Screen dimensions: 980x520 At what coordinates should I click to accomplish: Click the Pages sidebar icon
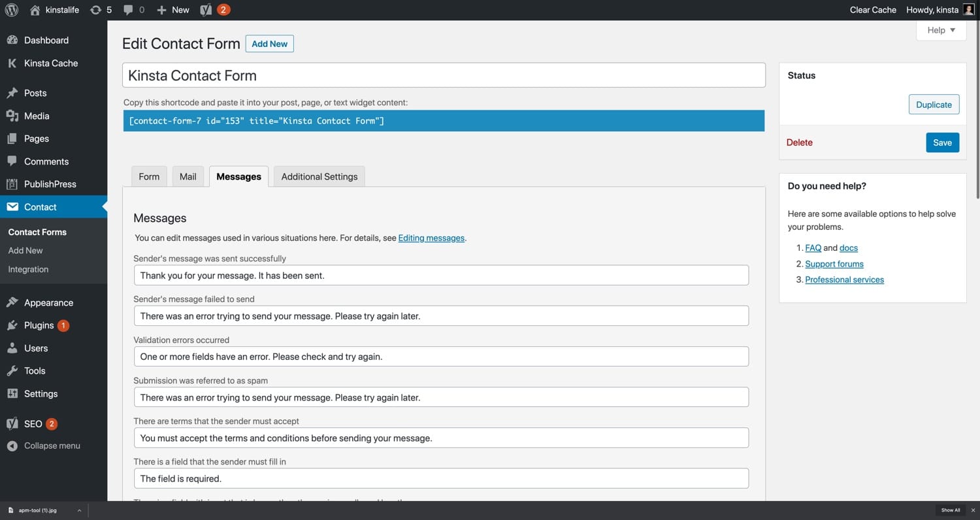(x=13, y=138)
